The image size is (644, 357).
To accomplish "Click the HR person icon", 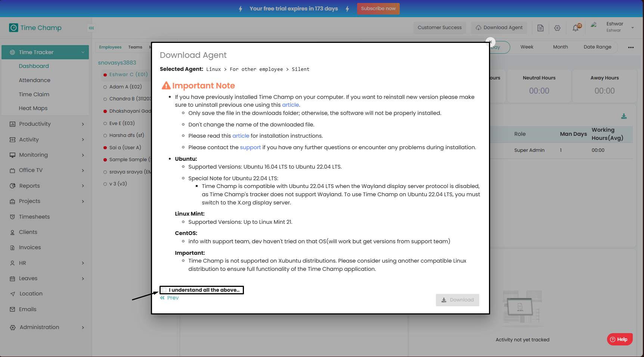I will click(12, 263).
